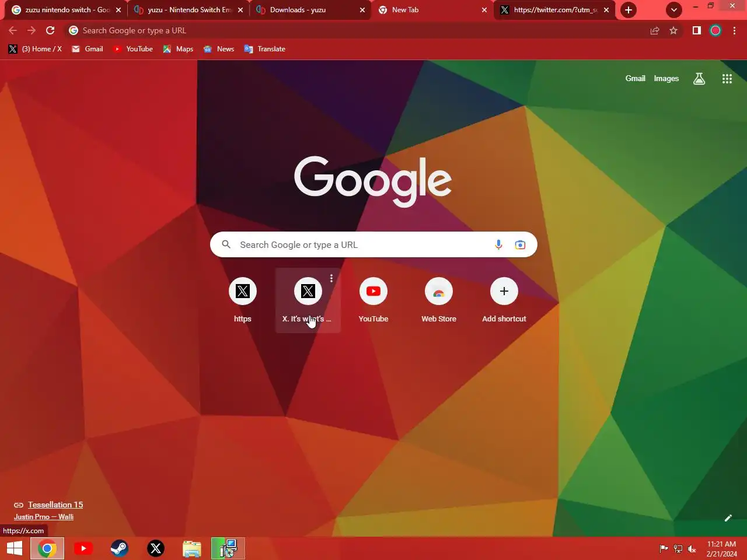Open the Justin Prno — Walli link
This screenshot has height=560, width=747.
click(44, 517)
